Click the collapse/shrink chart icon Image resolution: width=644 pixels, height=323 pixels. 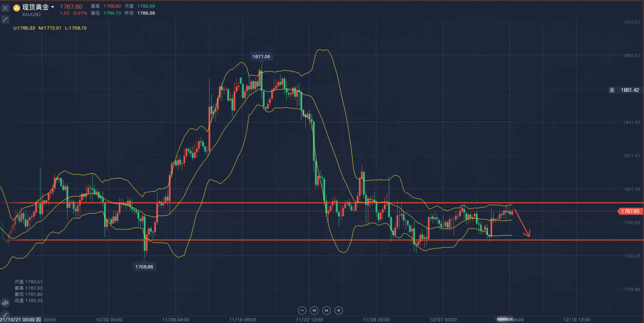point(5,19)
